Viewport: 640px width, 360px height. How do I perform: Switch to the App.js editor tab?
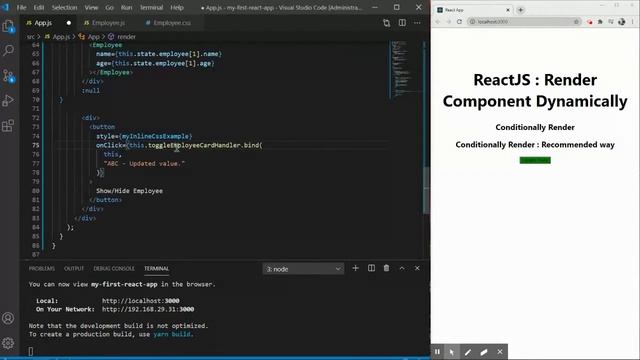tap(43, 23)
